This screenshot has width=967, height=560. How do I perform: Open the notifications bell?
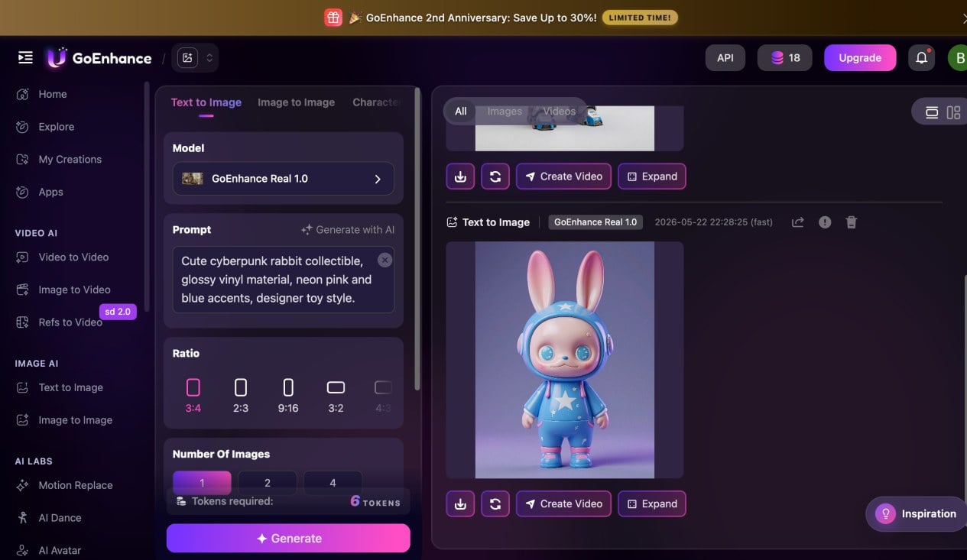922,57
